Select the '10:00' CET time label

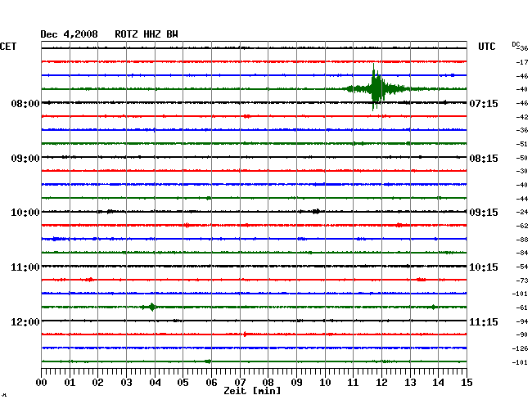coord(25,213)
